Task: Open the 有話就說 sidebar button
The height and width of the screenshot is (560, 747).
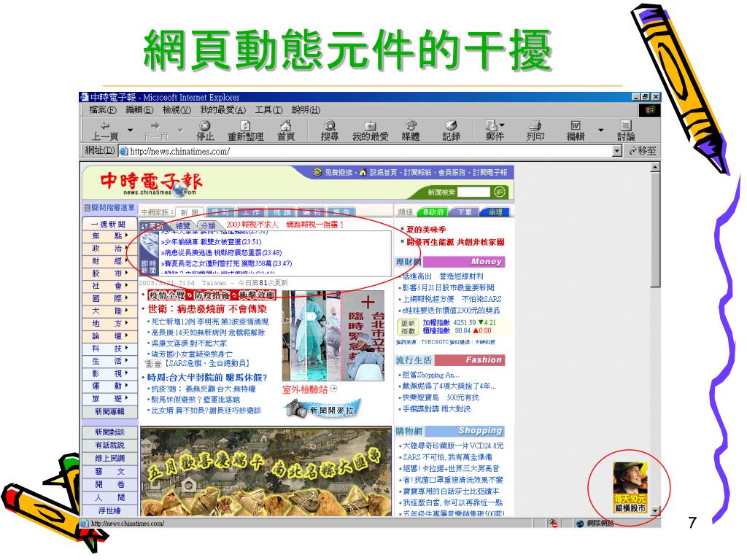Action: (109, 446)
